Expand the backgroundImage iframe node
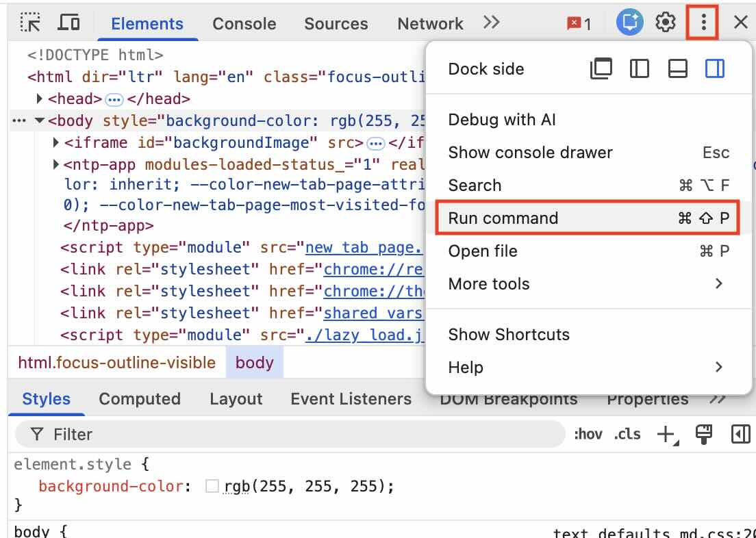 56,142
